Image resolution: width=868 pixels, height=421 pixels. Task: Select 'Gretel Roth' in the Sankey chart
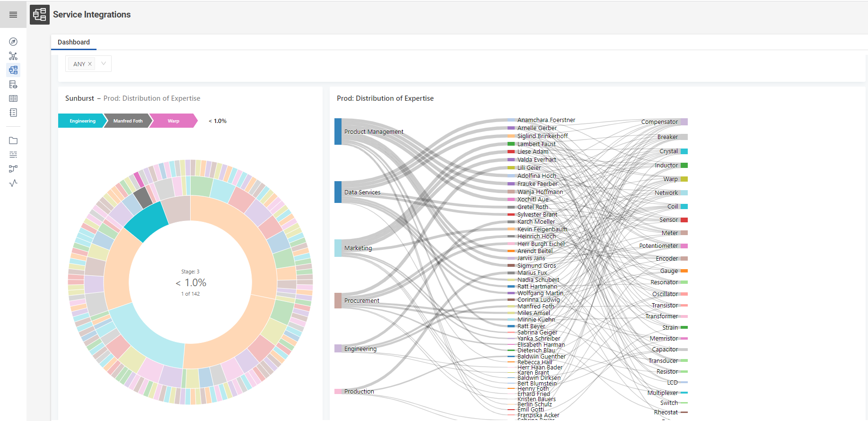(x=533, y=207)
